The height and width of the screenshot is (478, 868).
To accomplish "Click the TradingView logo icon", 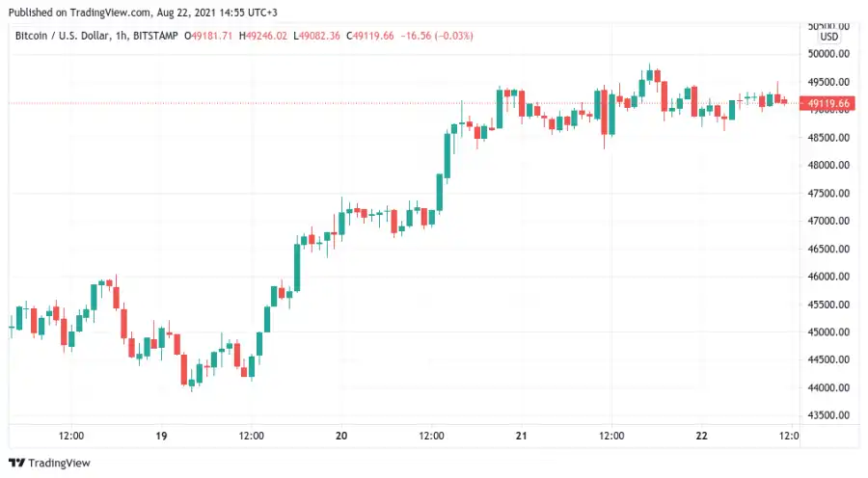I will 16,463.
